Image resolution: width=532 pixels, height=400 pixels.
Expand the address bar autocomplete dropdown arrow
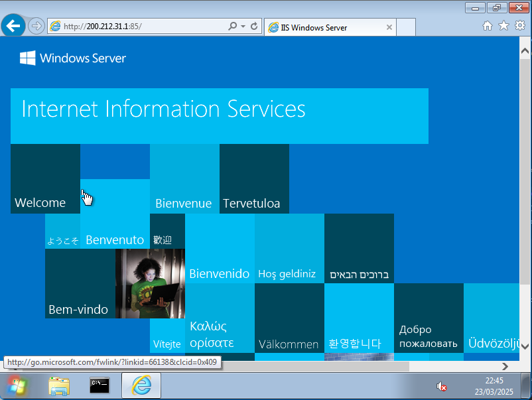click(243, 27)
